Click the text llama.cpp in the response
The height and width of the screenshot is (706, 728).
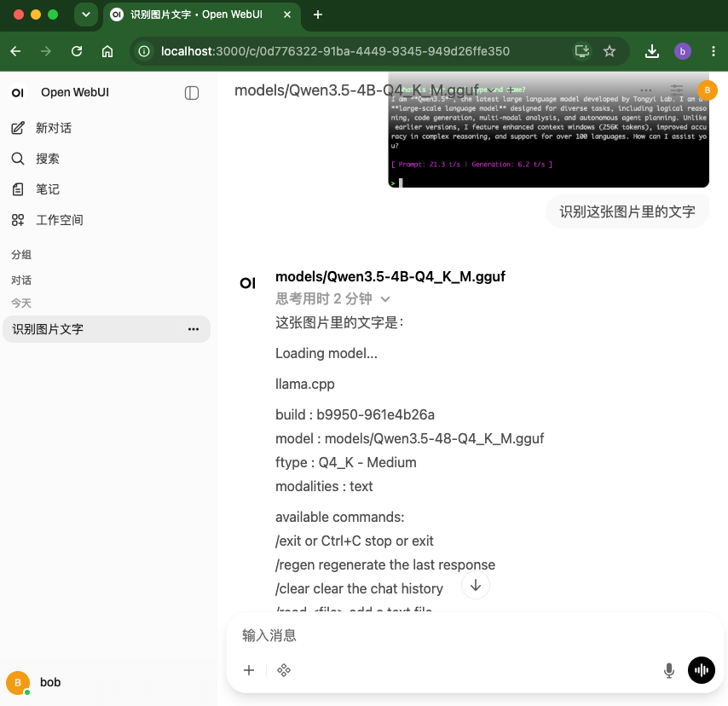305,384
